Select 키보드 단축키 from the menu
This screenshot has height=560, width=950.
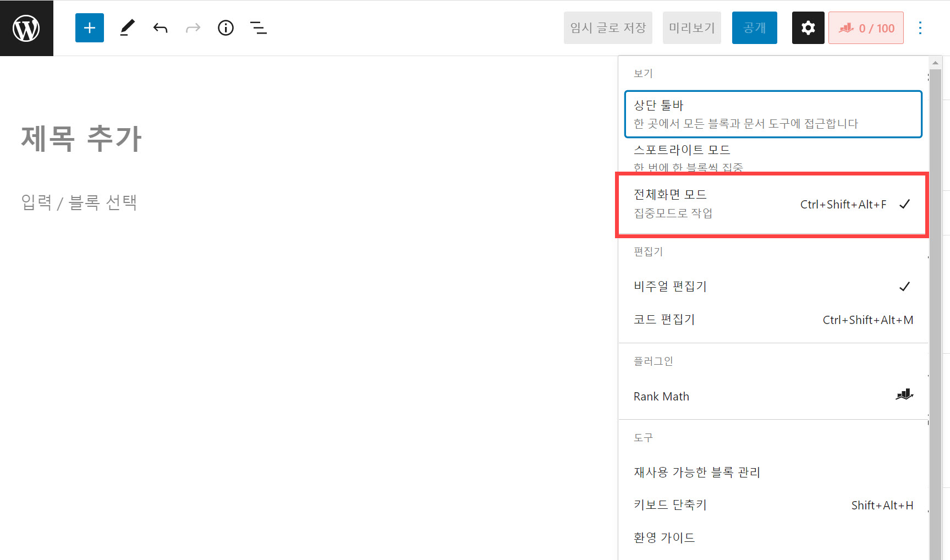pos(669,504)
